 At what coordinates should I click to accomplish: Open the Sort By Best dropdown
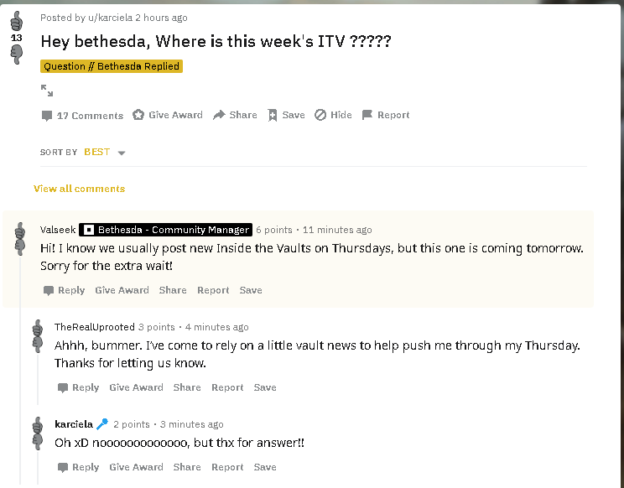105,152
